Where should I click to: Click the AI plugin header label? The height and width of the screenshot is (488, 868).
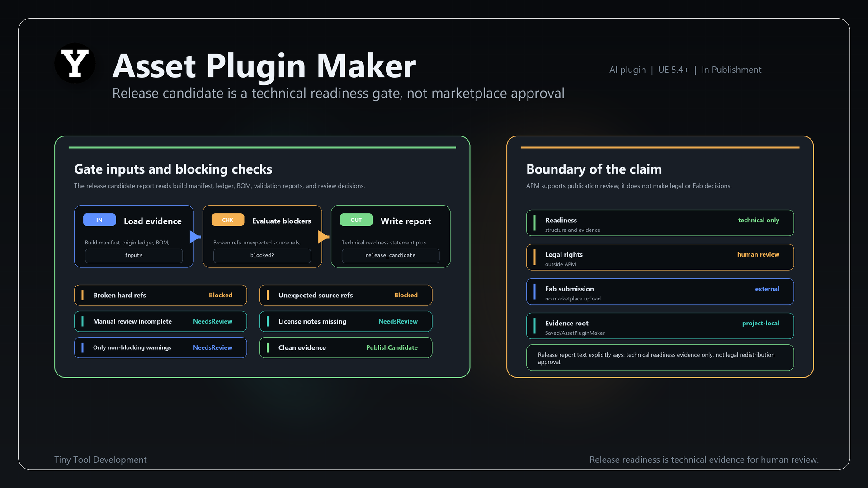(627, 70)
